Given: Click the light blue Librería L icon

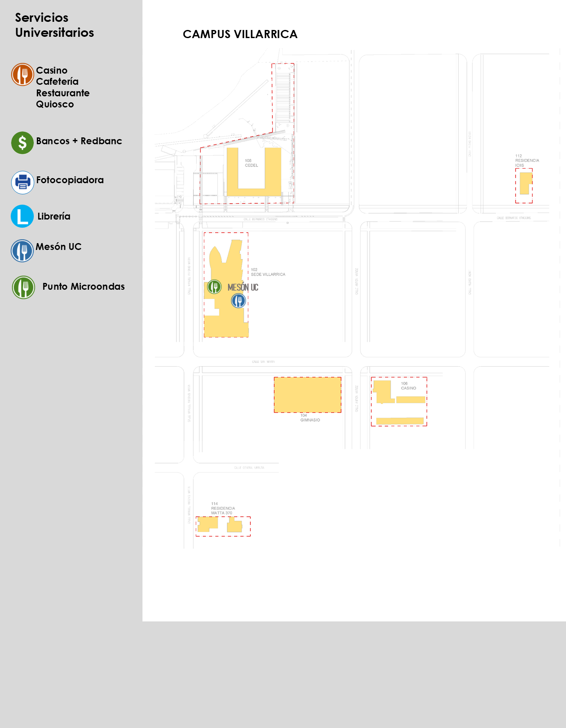Looking at the screenshot, I should coord(22,216).
